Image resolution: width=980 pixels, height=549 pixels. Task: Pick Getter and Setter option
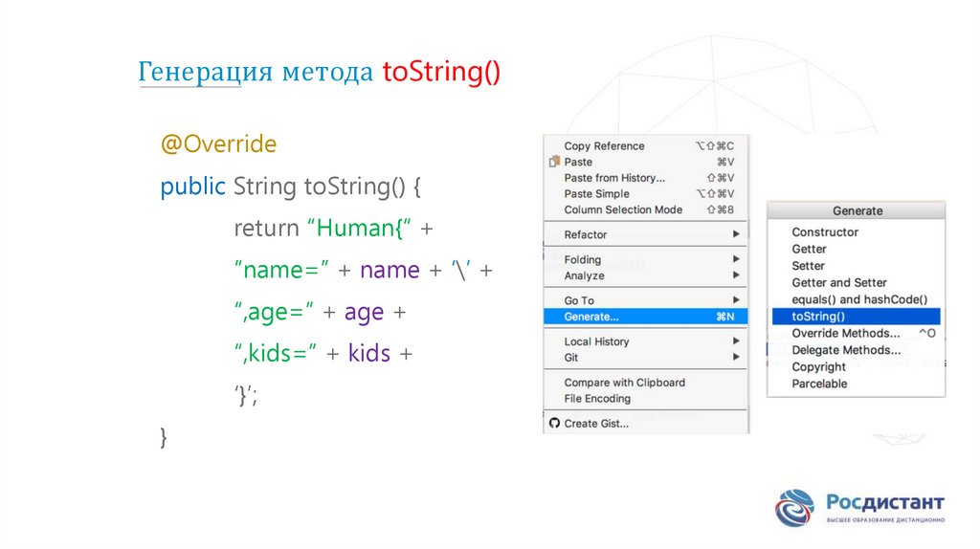(x=838, y=283)
